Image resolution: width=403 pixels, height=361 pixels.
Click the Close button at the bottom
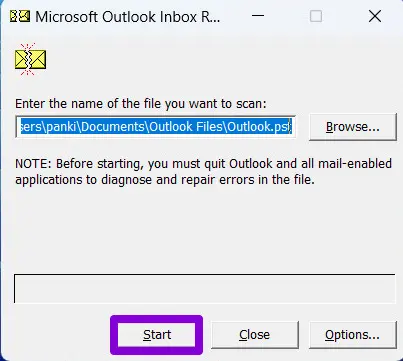pos(255,334)
